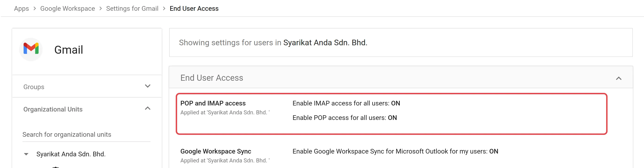Screen dimensions: 644x168
Task: Click Enable IMAP access for all users line
Action: click(346, 103)
